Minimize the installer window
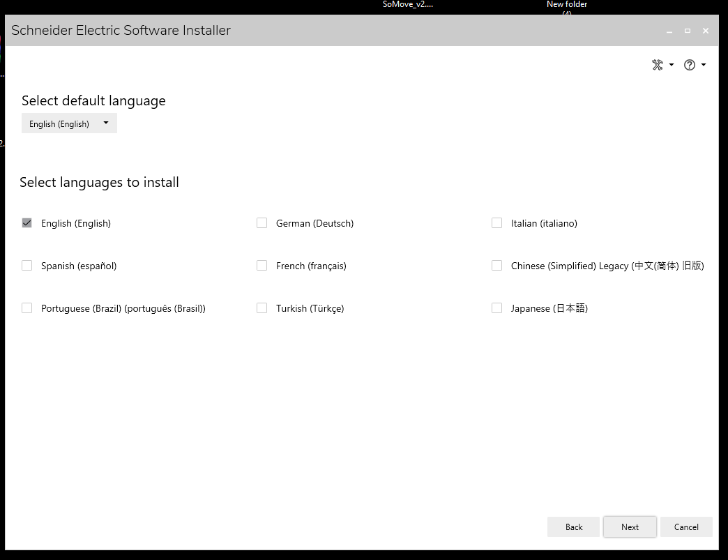The image size is (728, 560). click(669, 31)
